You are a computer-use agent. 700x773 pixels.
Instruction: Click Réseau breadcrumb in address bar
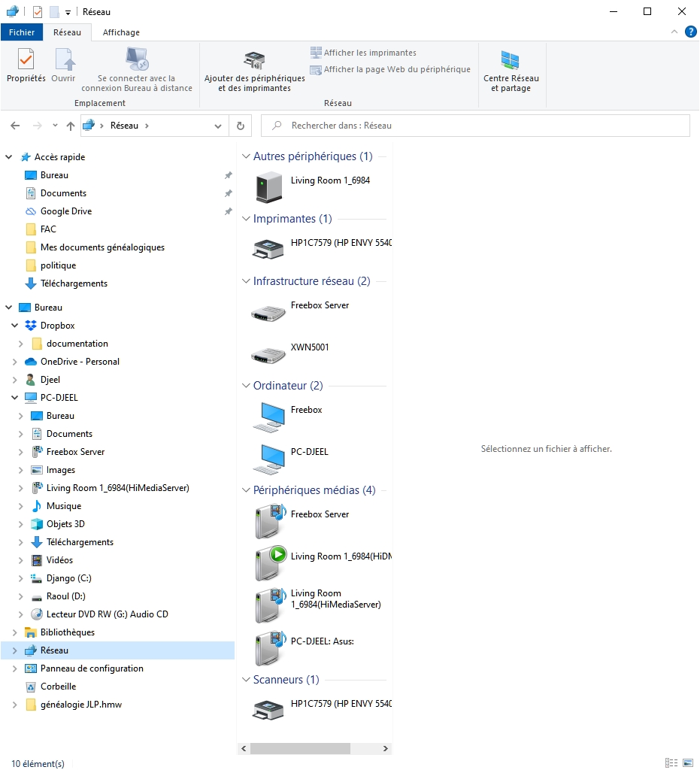point(124,126)
